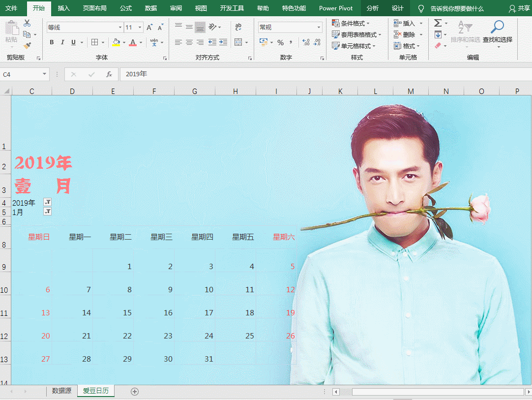Switch to 数据源 sheet tab
This screenshot has width=532, height=400.
(x=62, y=391)
